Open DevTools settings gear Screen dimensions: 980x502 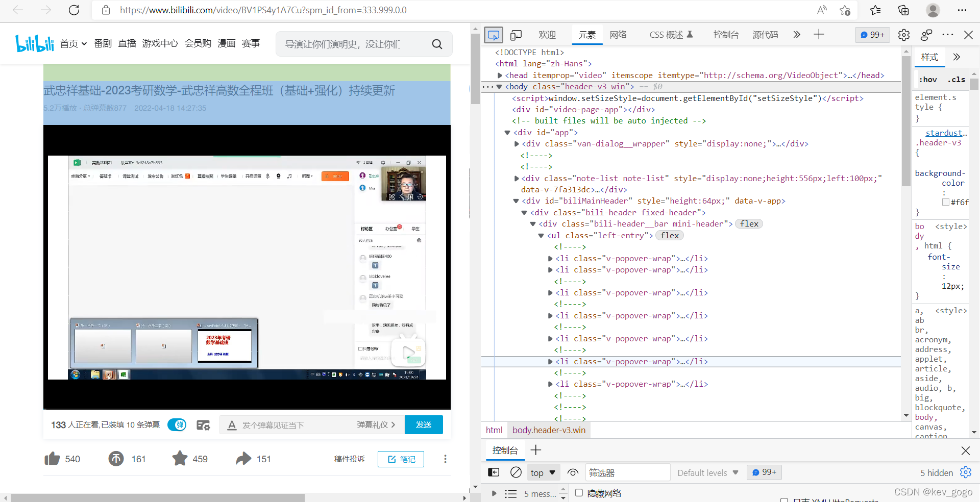point(904,35)
